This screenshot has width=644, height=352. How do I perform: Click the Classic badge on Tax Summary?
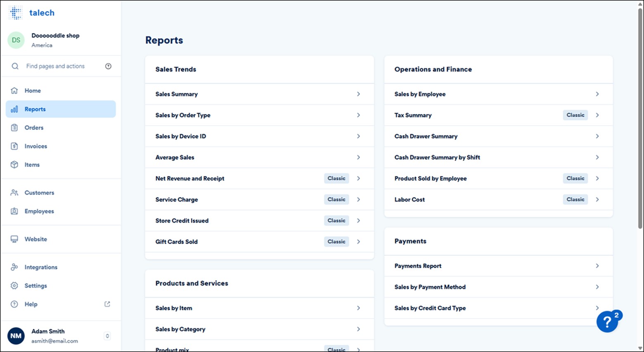point(575,115)
